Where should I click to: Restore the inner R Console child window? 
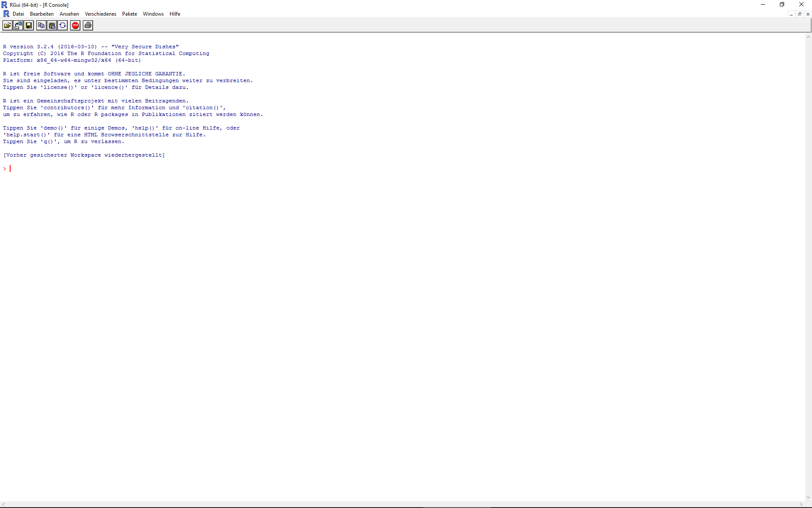pos(799,14)
